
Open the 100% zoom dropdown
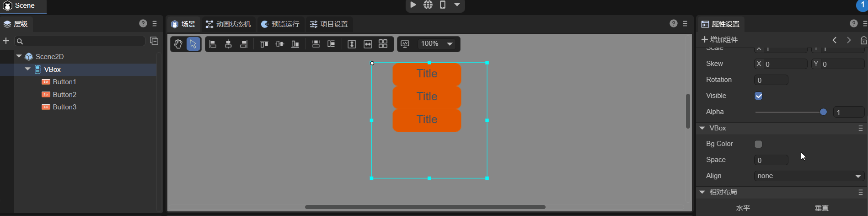437,44
